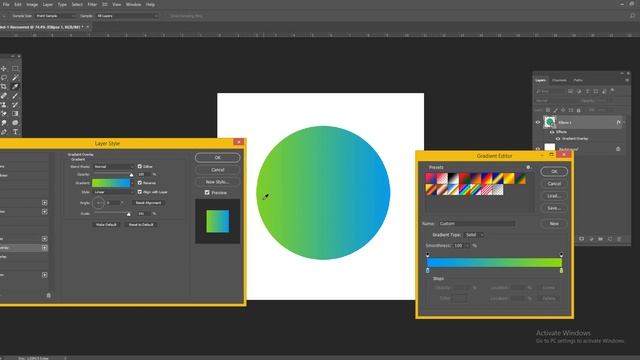Screen dimensions: 640x360
Task: Select the Magic Wand tool
Action: tap(15, 78)
